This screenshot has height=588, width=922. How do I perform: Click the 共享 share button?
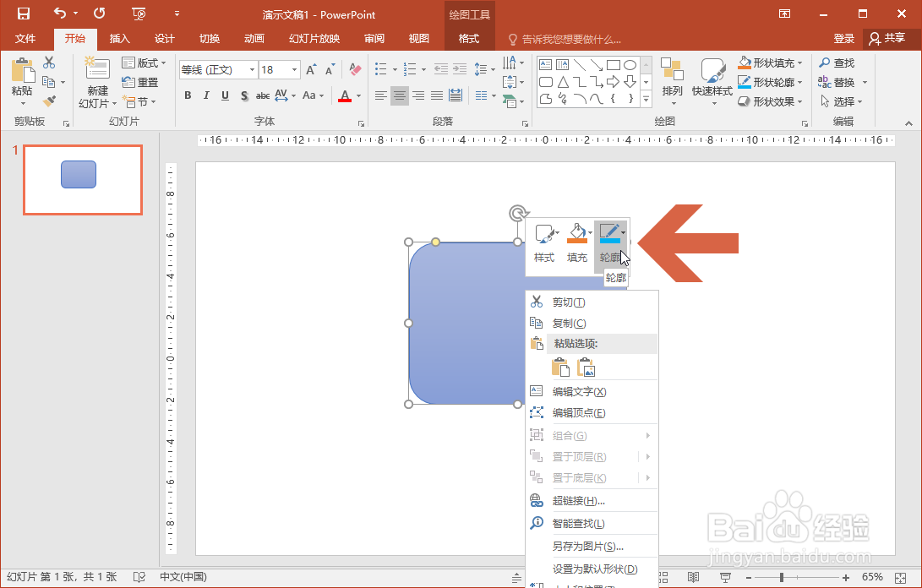(888, 39)
